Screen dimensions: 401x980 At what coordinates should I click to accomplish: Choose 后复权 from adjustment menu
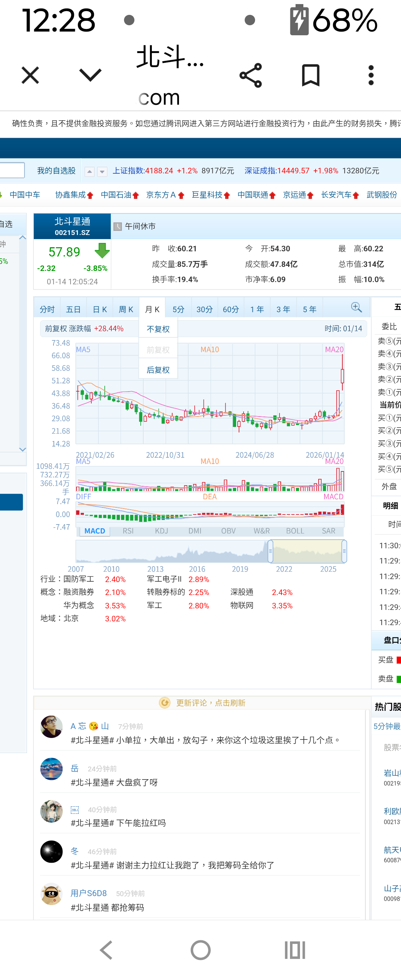158,370
